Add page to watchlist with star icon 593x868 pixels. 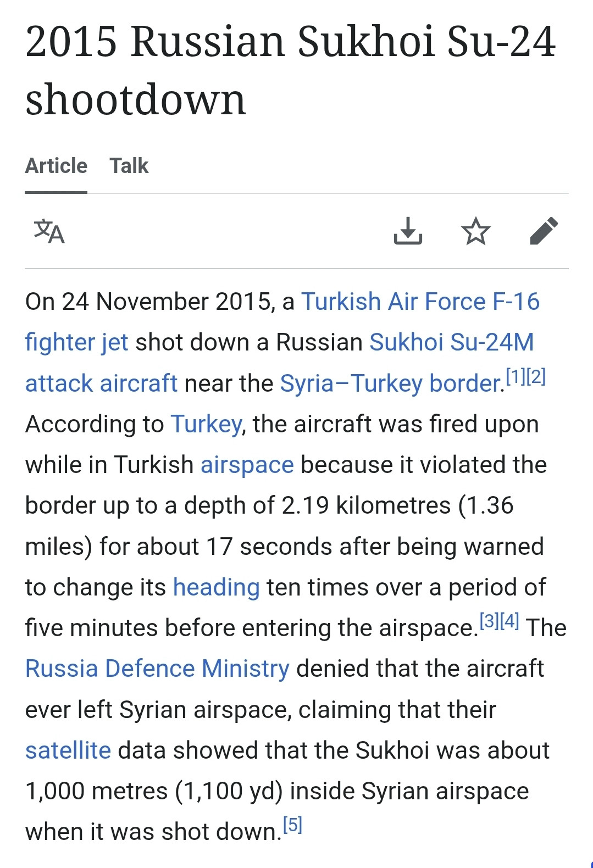(475, 231)
